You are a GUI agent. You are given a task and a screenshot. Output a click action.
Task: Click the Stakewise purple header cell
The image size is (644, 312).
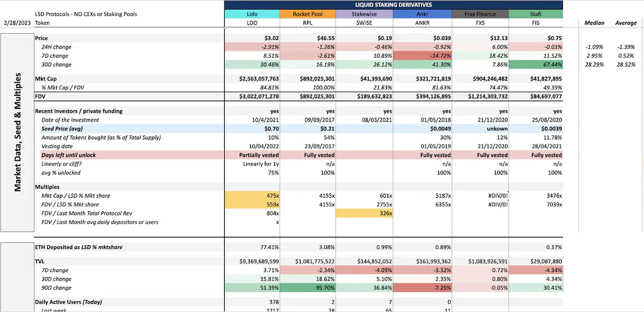364,14
